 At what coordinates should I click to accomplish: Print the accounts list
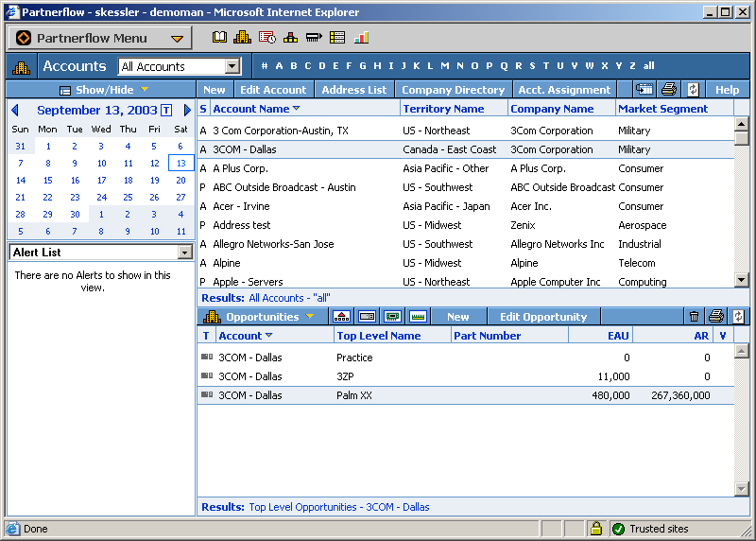(x=669, y=89)
